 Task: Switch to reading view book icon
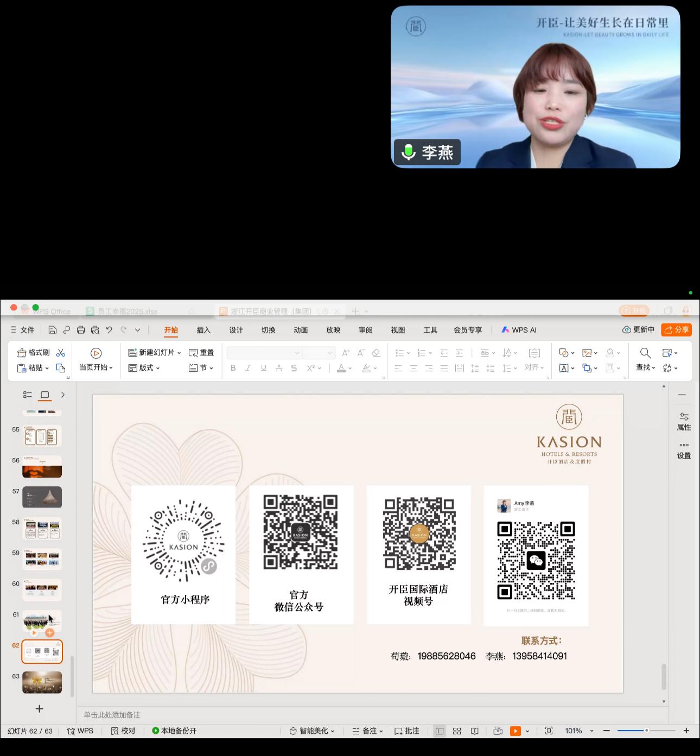point(475,731)
